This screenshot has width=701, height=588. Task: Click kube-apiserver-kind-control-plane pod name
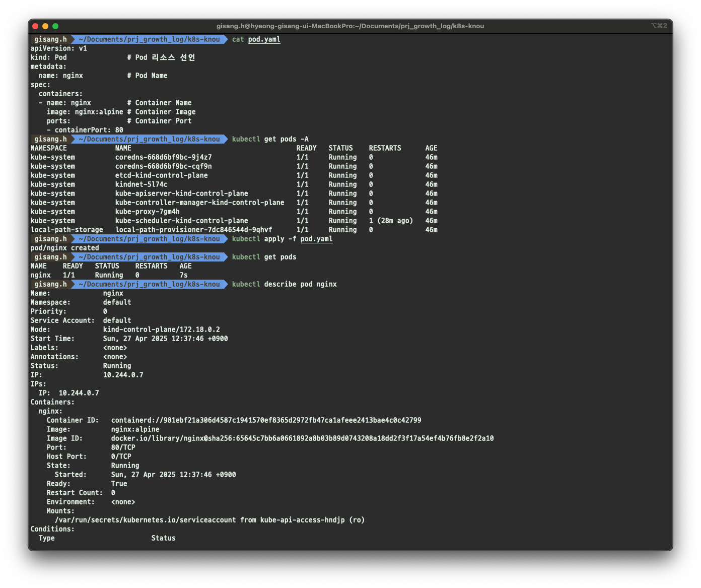click(x=182, y=193)
